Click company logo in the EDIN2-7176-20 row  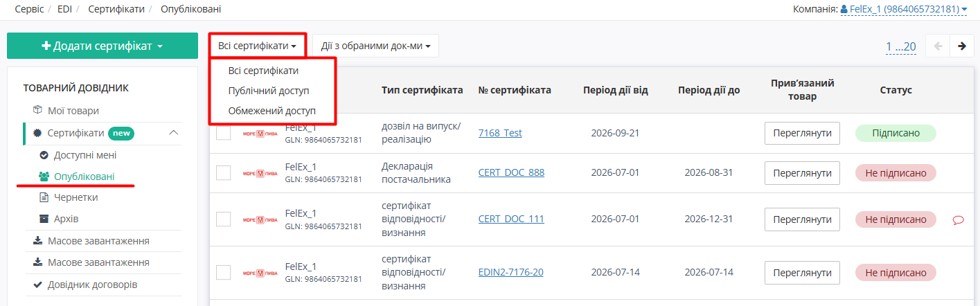pos(260,273)
